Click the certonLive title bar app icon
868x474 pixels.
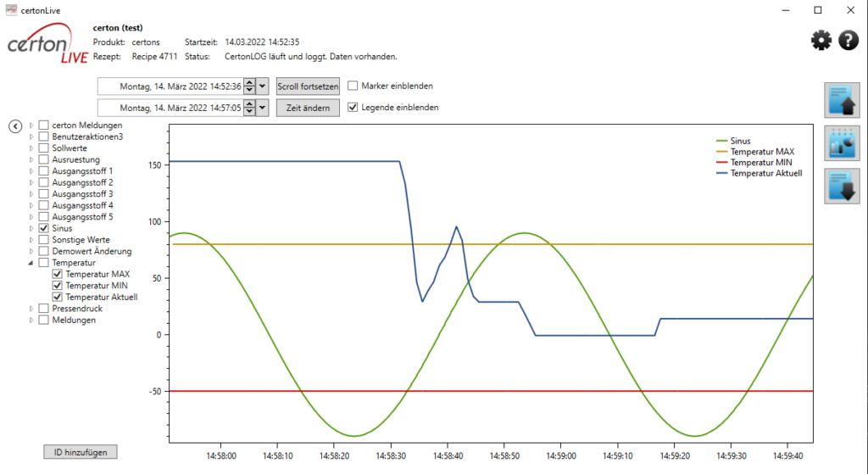(11, 10)
